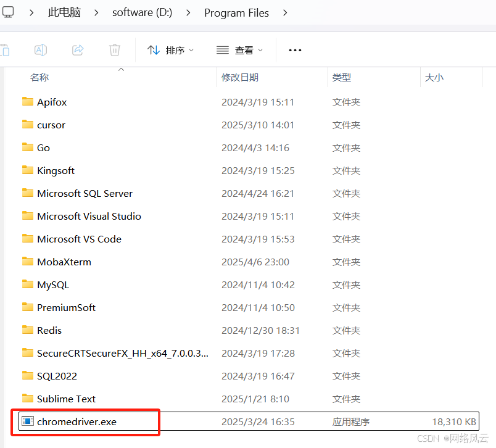The height and width of the screenshot is (448, 496).
Task: Select the Microsoft VS Code folder icon
Action: pos(28,238)
